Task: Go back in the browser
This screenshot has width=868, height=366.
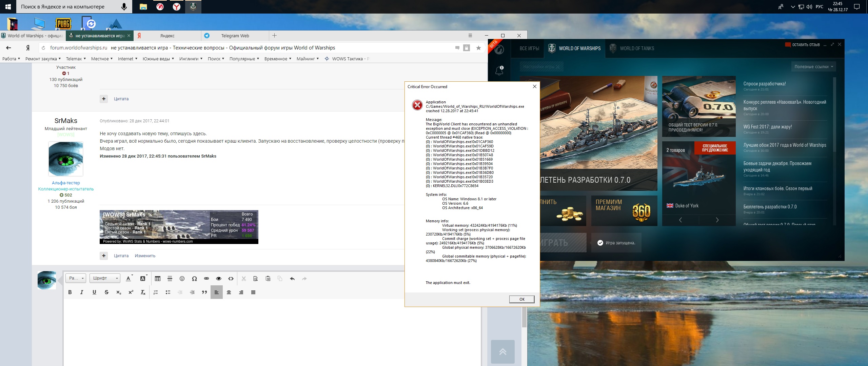Action: [x=9, y=48]
